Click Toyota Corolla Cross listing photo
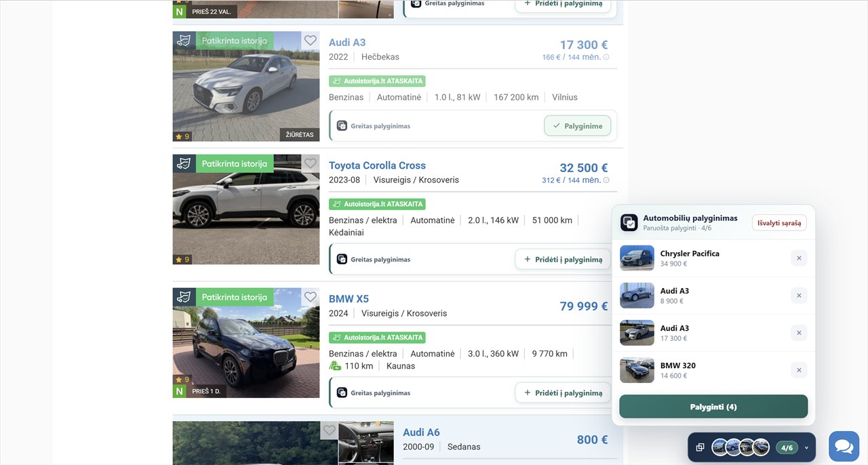This screenshot has height=465, width=868. click(x=246, y=209)
